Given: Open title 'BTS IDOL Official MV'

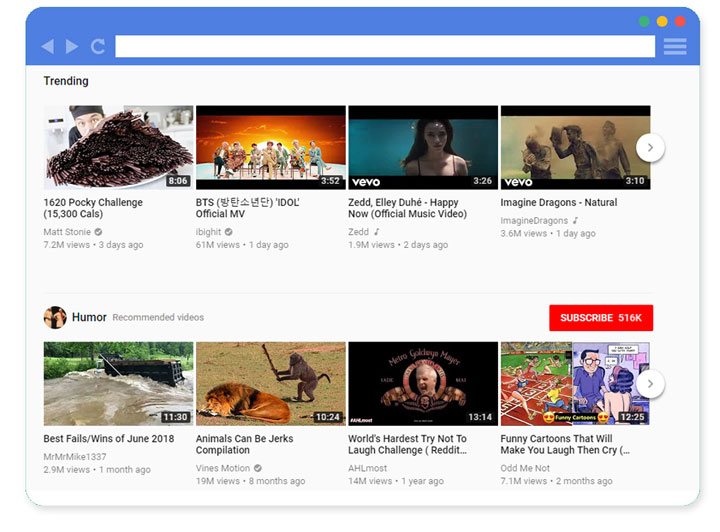Looking at the screenshot, I should [248, 208].
